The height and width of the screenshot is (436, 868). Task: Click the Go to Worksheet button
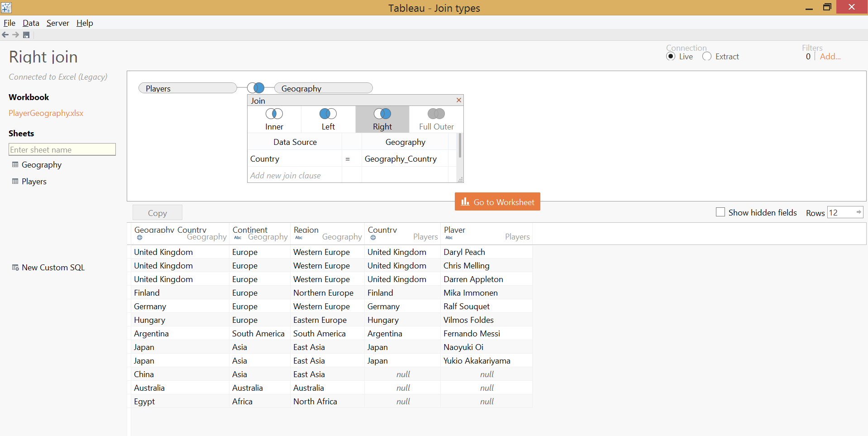click(x=497, y=201)
